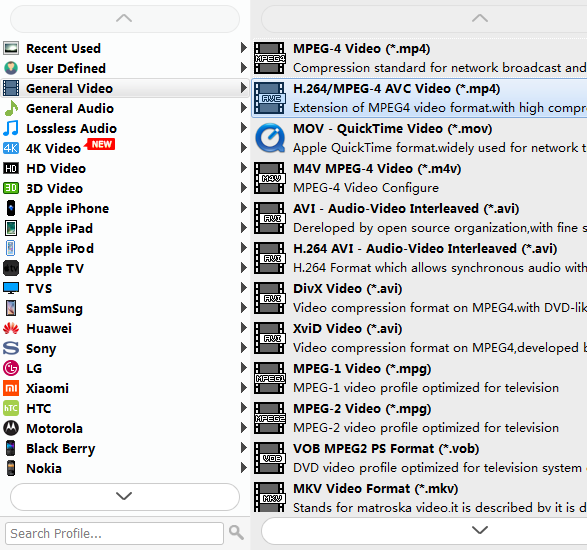This screenshot has width=587, height=550.
Task: Expand the Xiaomi submenu arrow
Action: (x=243, y=388)
